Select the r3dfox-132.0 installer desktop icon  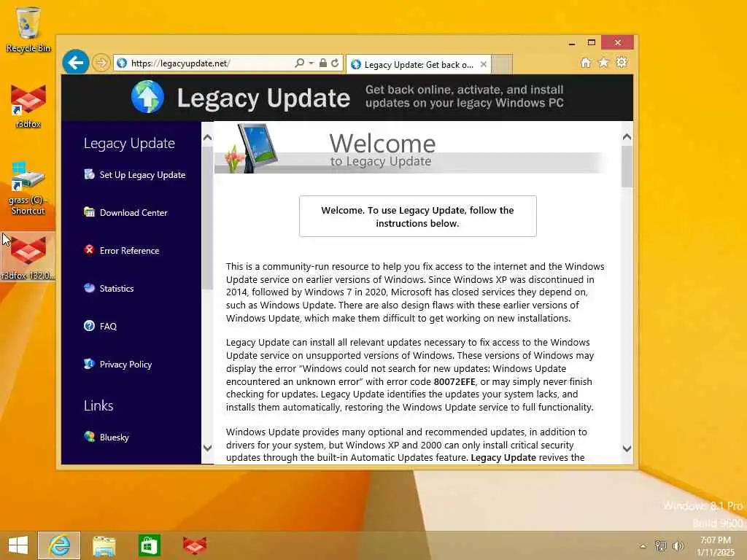(28, 257)
